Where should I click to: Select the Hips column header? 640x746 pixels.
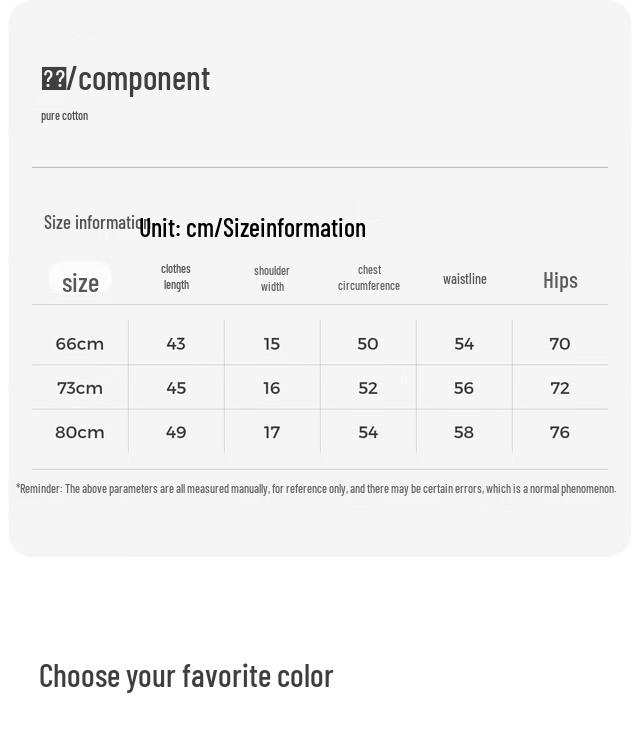[x=560, y=280]
